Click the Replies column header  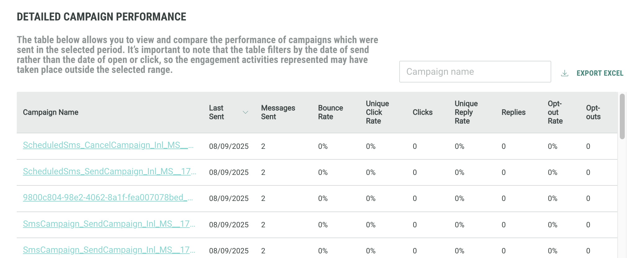click(x=513, y=112)
